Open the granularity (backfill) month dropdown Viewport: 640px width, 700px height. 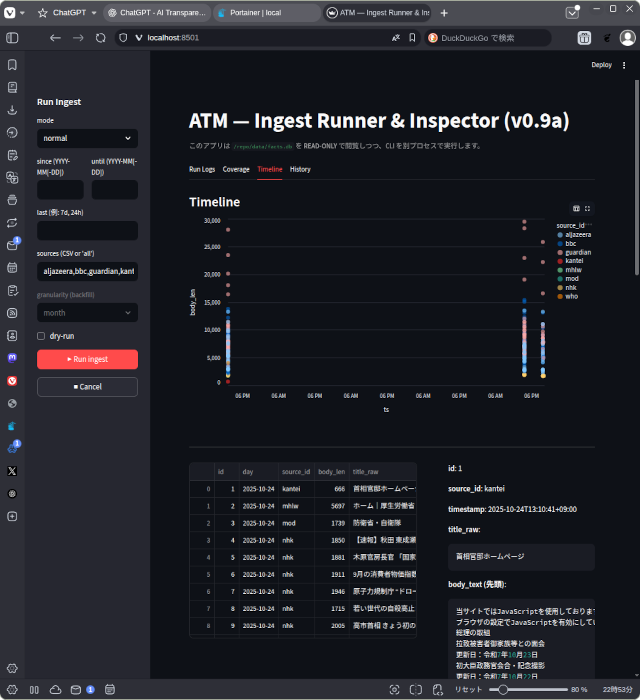click(x=87, y=313)
